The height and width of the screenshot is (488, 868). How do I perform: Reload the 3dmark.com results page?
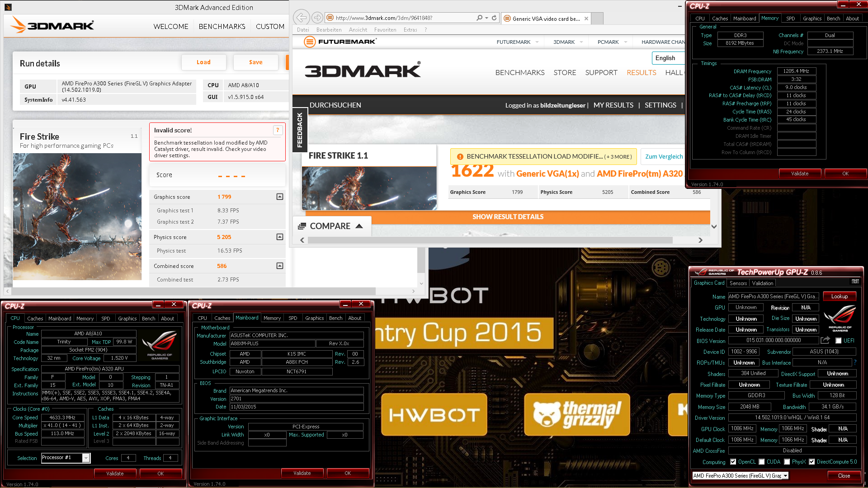[494, 18]
